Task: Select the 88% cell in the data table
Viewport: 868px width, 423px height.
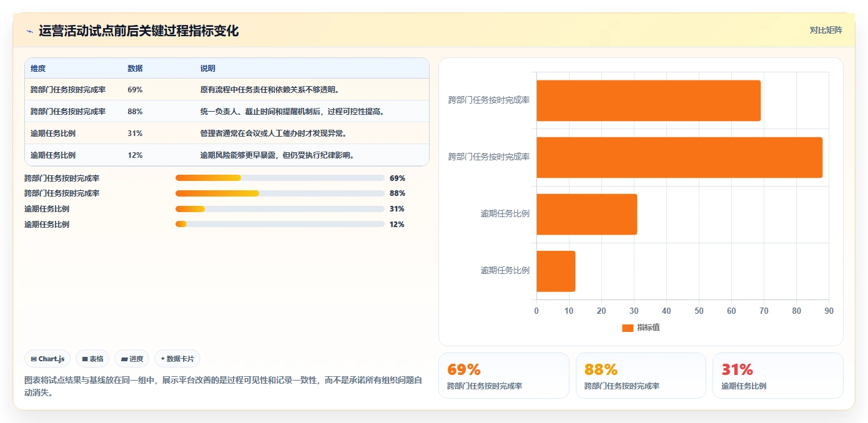Action: coord(135,112)
